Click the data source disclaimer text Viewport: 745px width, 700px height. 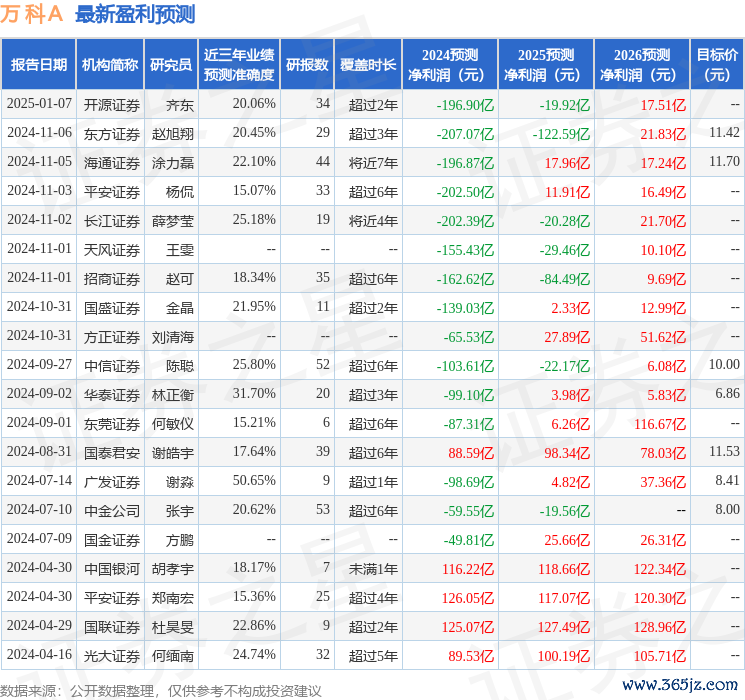pos(161,690)
